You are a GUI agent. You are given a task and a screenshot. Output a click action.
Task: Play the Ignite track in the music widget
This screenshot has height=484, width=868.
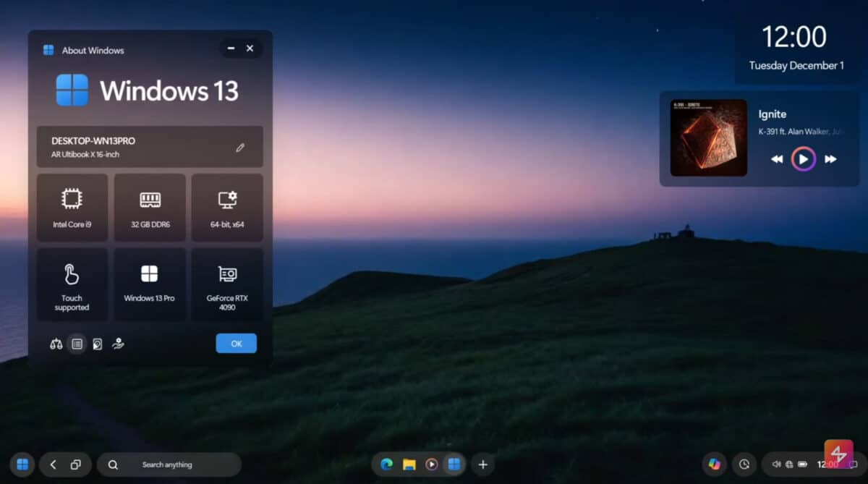pos(803,158)
